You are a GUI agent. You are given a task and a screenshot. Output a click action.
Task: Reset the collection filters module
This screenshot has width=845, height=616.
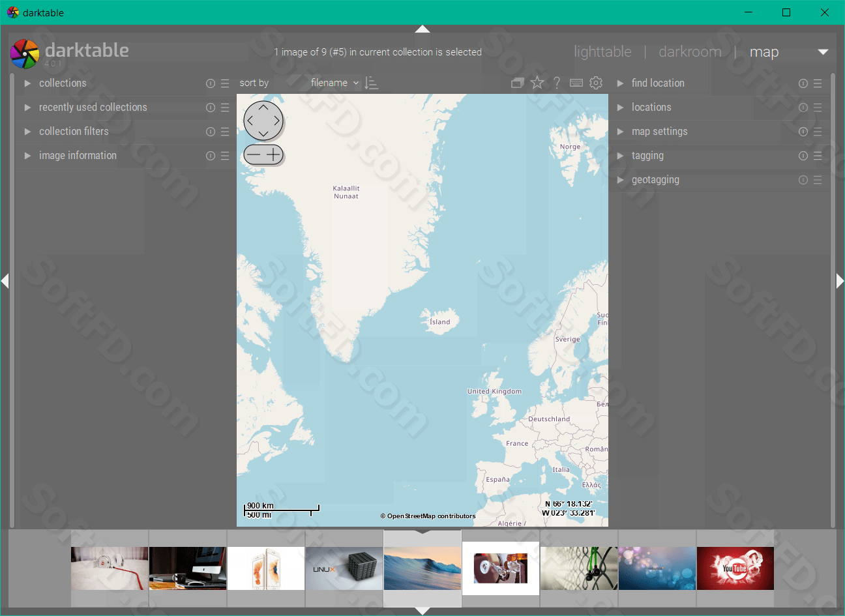pos(211,132)
